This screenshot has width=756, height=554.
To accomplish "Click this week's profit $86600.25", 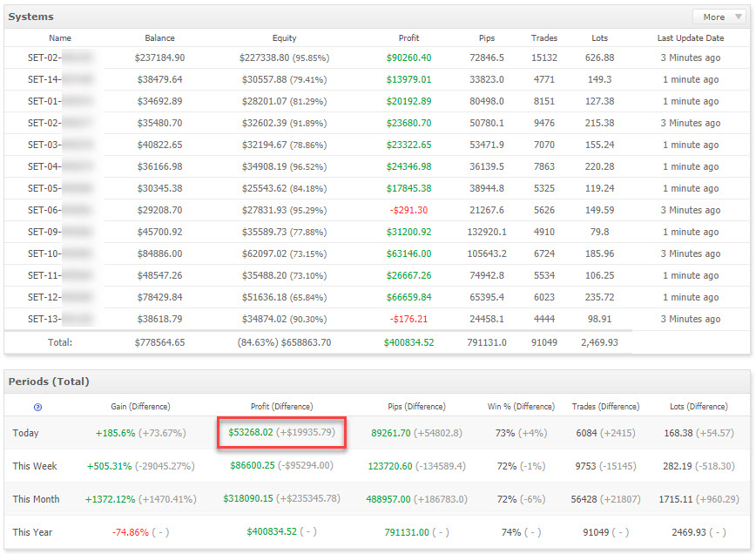I will [253, 465].
